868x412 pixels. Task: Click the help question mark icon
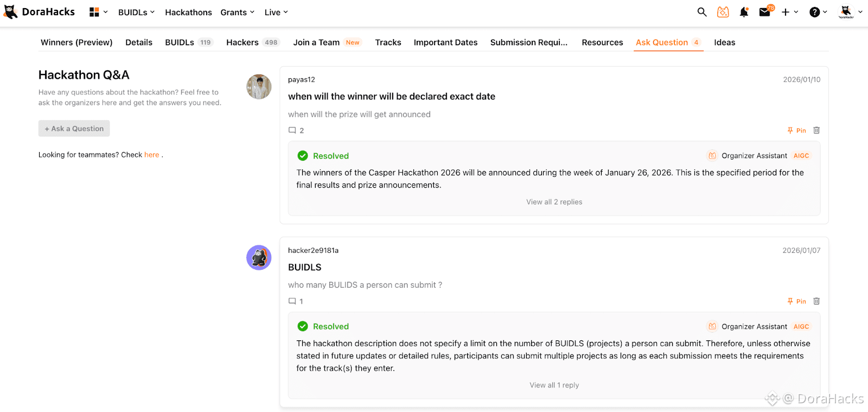(x=815, y=12)
